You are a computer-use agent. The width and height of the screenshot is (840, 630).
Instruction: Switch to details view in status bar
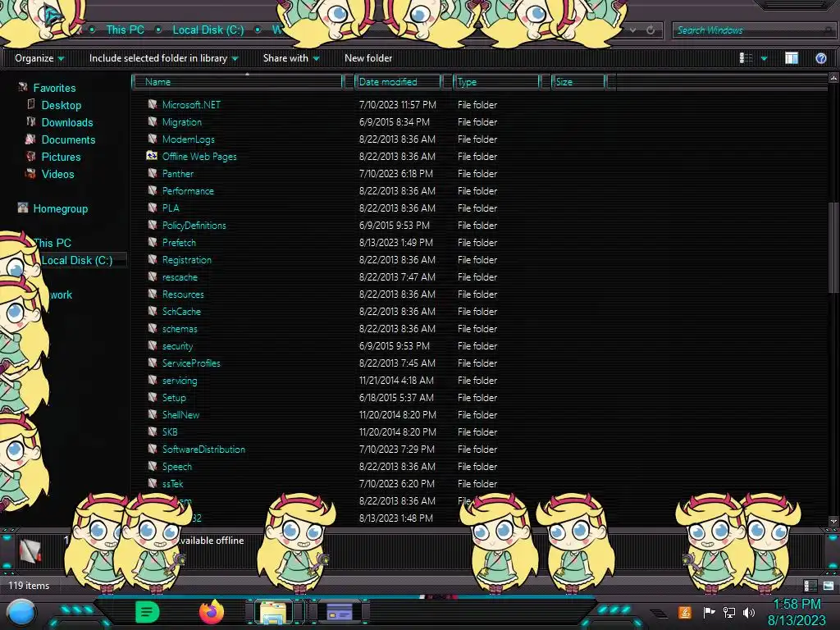click(x=810, y=586)
